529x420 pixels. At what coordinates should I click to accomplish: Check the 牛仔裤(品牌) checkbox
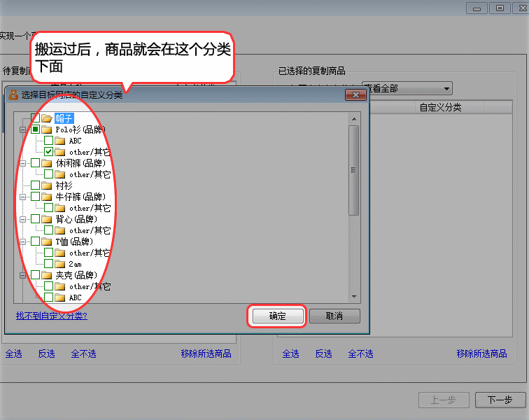point(36,197)
